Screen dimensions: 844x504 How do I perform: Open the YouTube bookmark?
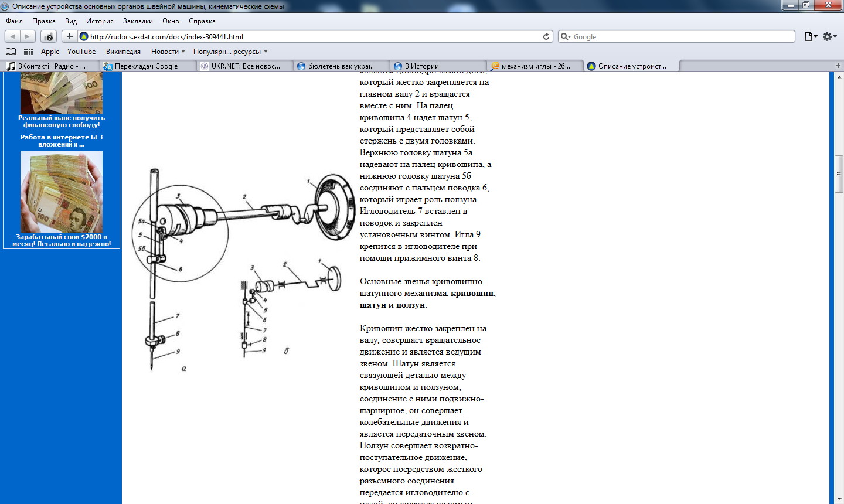(x=81, y=52)
